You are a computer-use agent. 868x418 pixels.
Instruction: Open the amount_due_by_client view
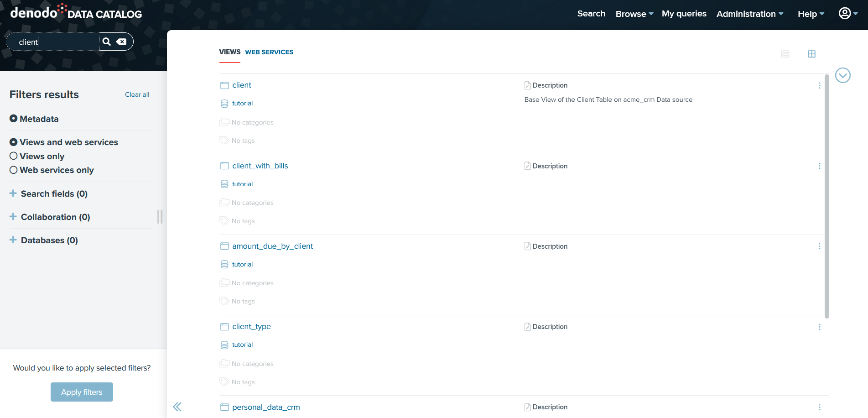pos(272,246)
